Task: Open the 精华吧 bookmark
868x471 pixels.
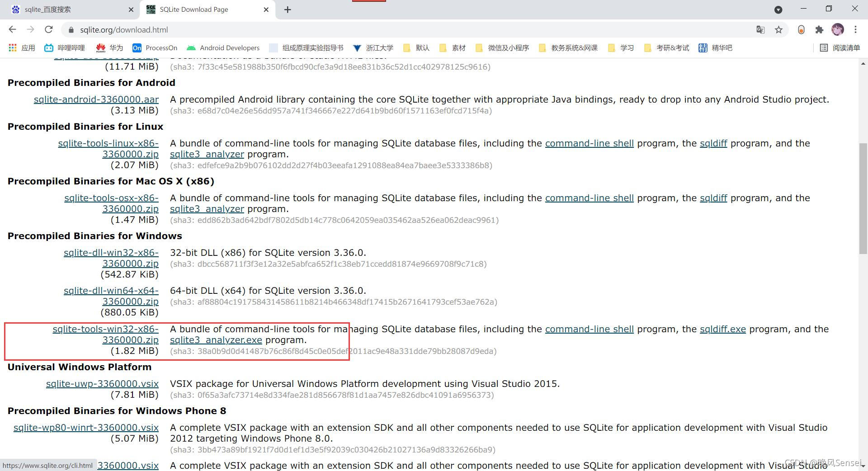Action: (715, 48)
